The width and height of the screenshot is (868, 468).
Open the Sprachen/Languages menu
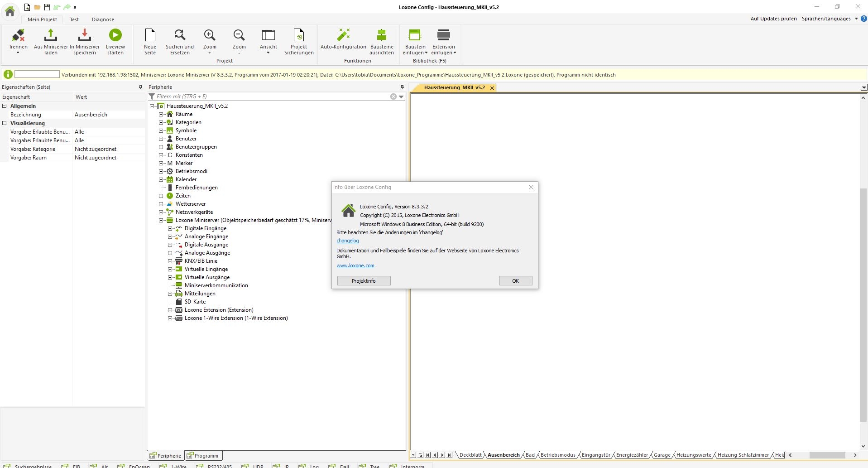click(x=829, y=19)
